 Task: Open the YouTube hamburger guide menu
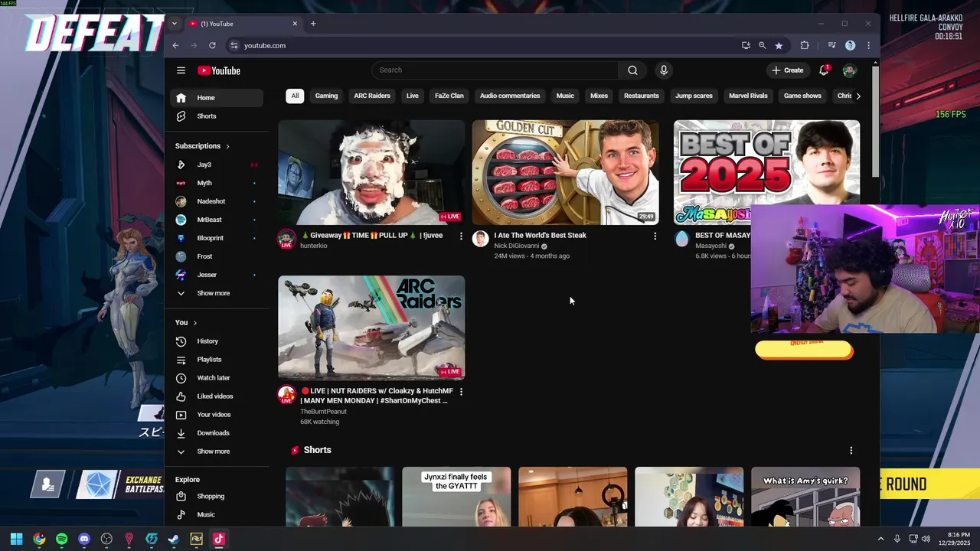coord(181,70)
